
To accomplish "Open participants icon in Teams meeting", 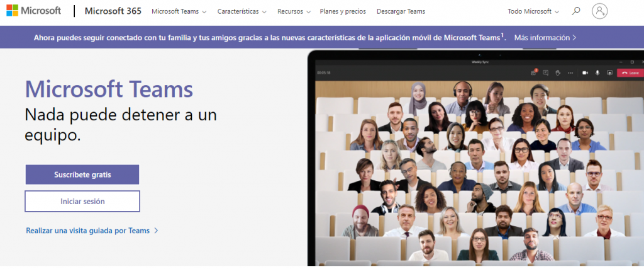I will pos(533,72).
